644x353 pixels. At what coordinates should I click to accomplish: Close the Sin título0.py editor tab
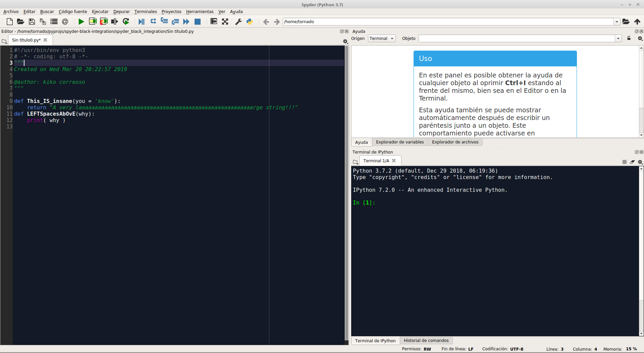click(x=45, y=40)
